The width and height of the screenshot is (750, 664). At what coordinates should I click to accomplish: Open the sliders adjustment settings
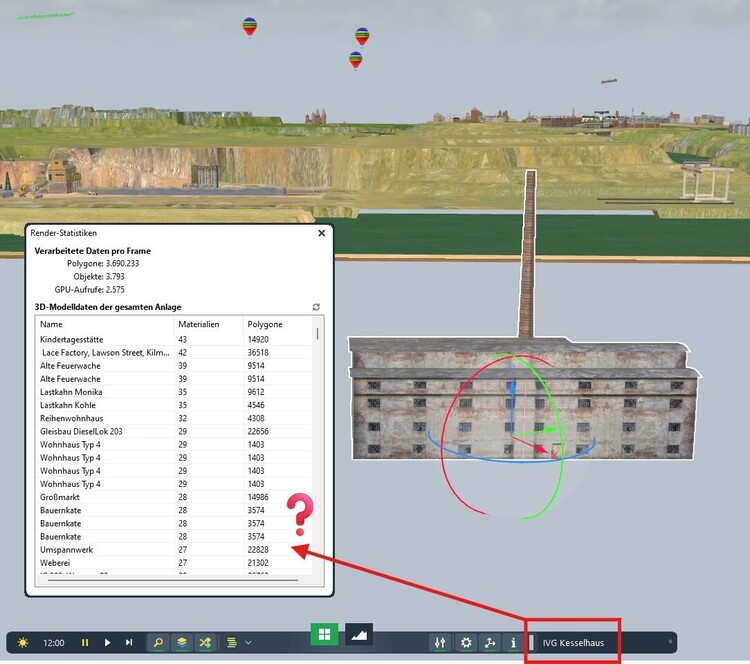(x=440, y=643)
